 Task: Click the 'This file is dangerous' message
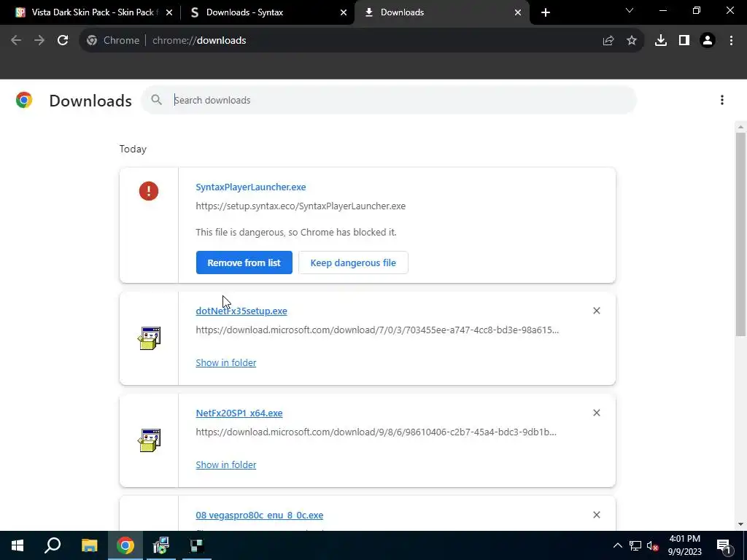[x=296, y=233]
